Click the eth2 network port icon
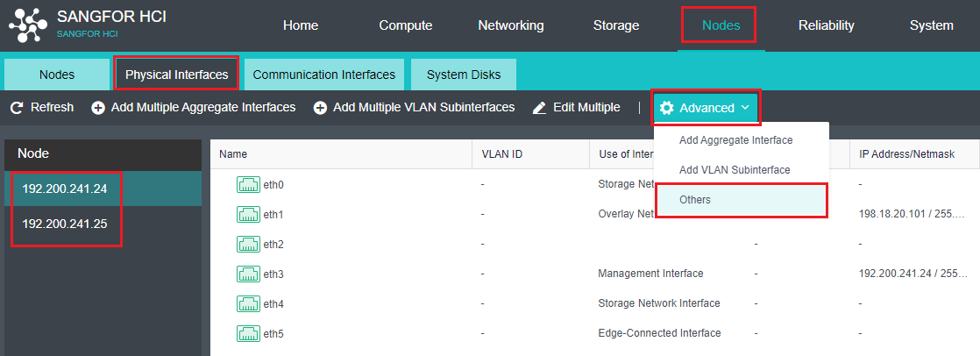 [248, 244]
